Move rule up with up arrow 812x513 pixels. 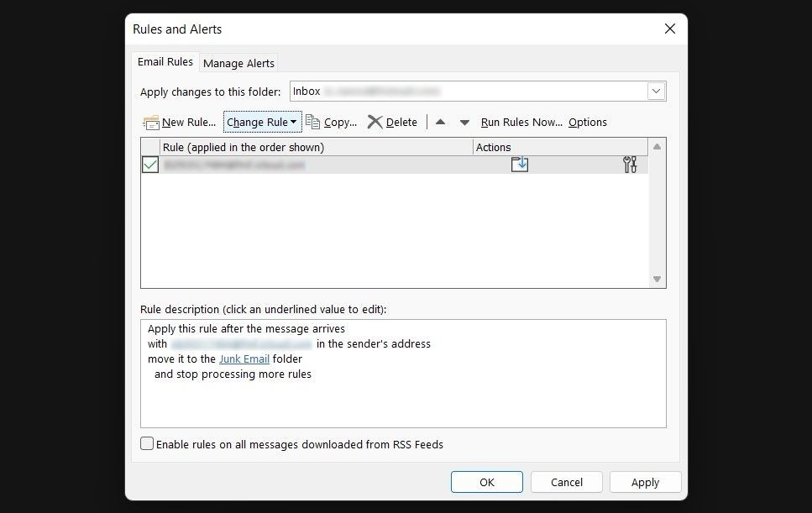440,123
